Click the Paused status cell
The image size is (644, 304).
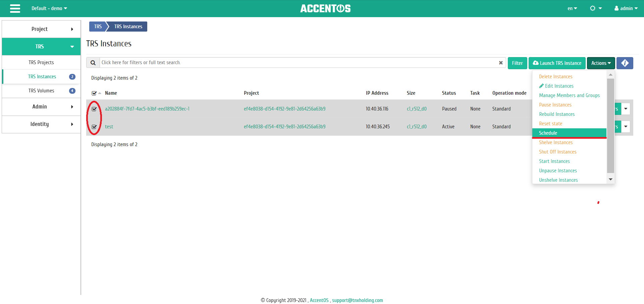(x=449, y=109)
